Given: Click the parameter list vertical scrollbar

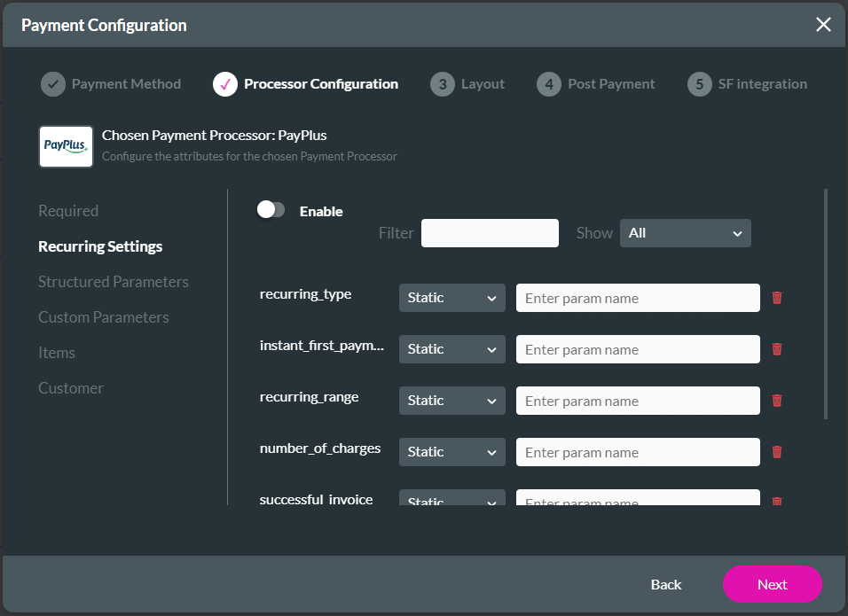Looking at the screenshot, I should click(826, 303).
